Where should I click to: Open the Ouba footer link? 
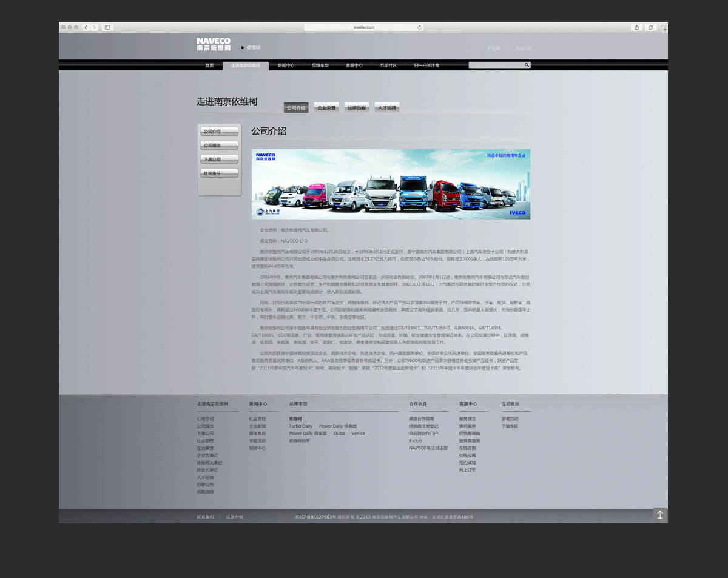(339, 434)
